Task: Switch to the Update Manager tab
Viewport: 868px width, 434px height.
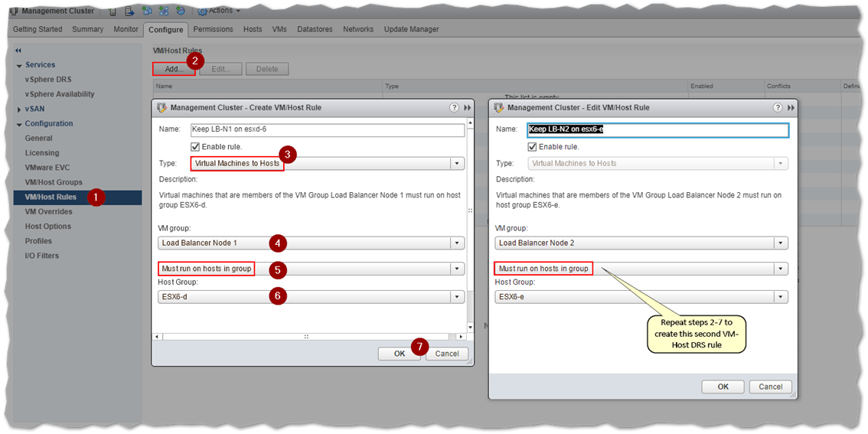Action: (x=411, y=29)
